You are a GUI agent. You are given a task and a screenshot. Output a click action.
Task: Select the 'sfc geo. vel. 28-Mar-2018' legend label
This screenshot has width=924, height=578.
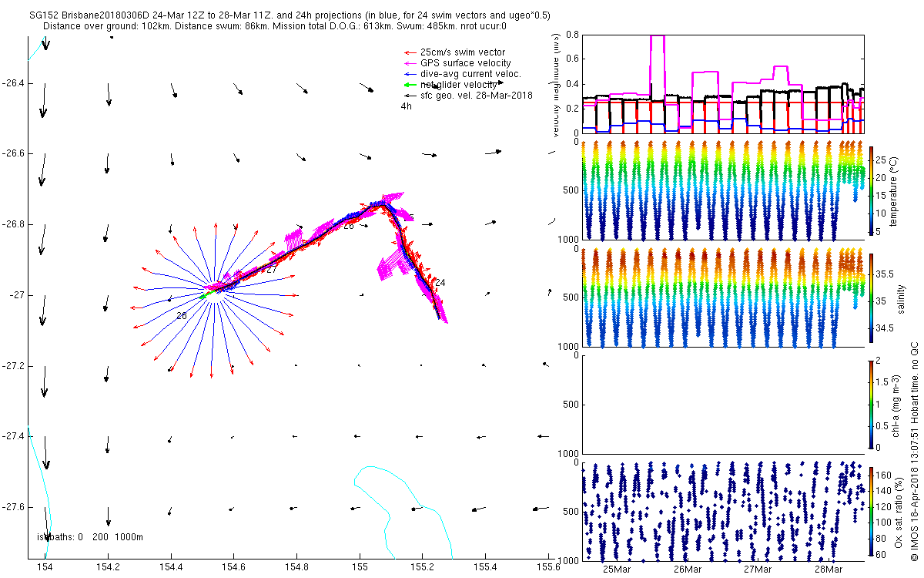477,95
